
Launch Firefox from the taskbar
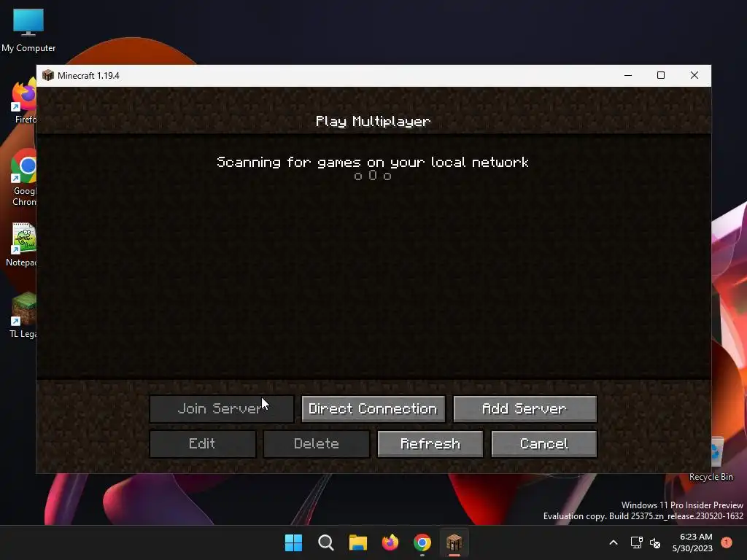coord(390,542)
